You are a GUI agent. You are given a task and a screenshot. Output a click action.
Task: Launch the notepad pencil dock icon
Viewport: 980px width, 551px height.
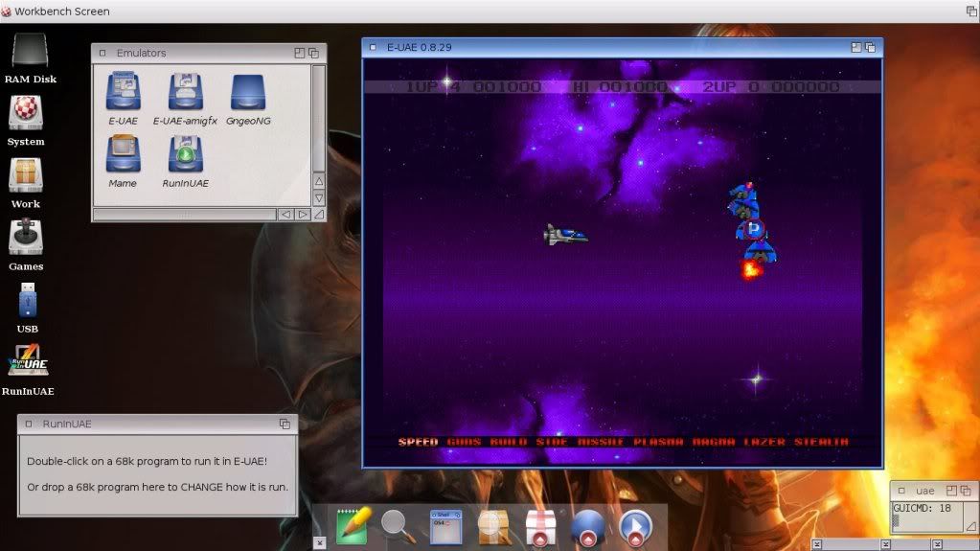pos(353,525)
